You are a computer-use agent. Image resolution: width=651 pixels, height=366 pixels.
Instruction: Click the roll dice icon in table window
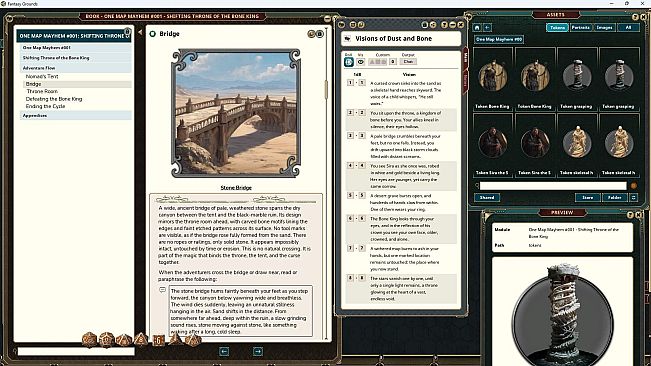(x=349, y=62)
